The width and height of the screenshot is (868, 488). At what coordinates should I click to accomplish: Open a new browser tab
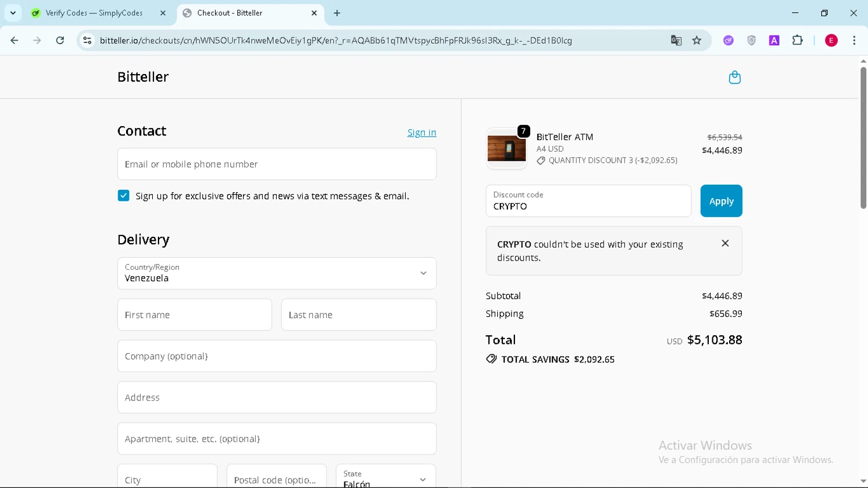337,13
